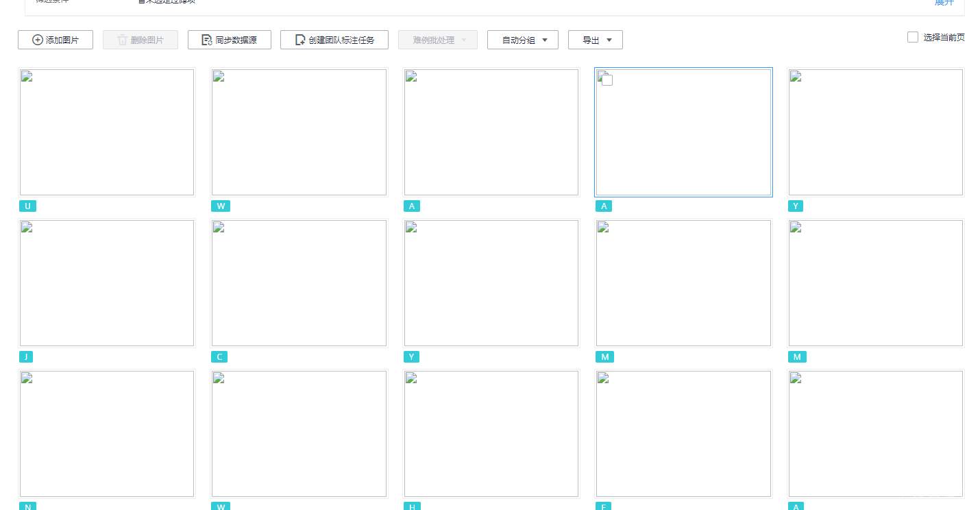The width and height of the screenshot is (980, 510).
Task: Open 创建团队标注任务 to create a team task
Action: coord(334,40)
